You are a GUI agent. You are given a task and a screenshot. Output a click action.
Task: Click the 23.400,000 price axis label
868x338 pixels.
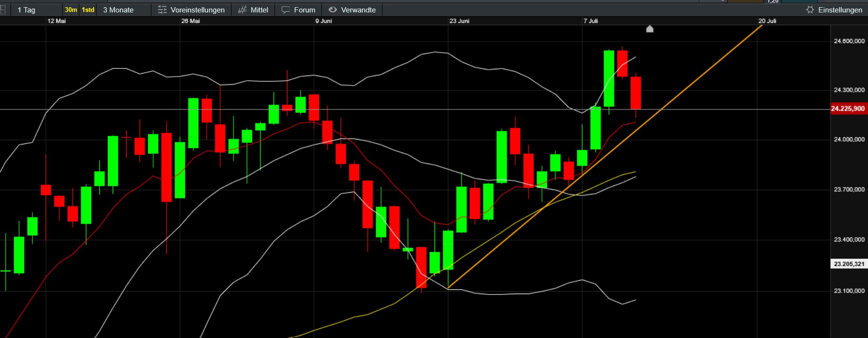point(849,240)
